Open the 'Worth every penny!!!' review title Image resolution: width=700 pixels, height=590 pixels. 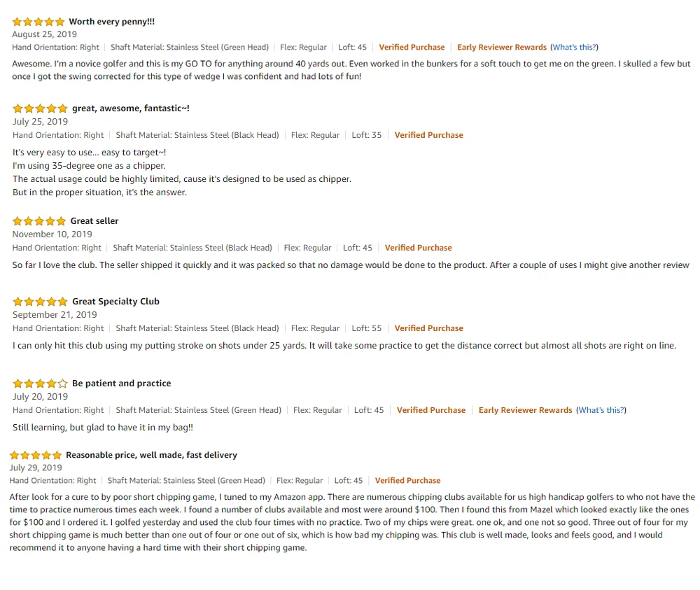(111, 22)
